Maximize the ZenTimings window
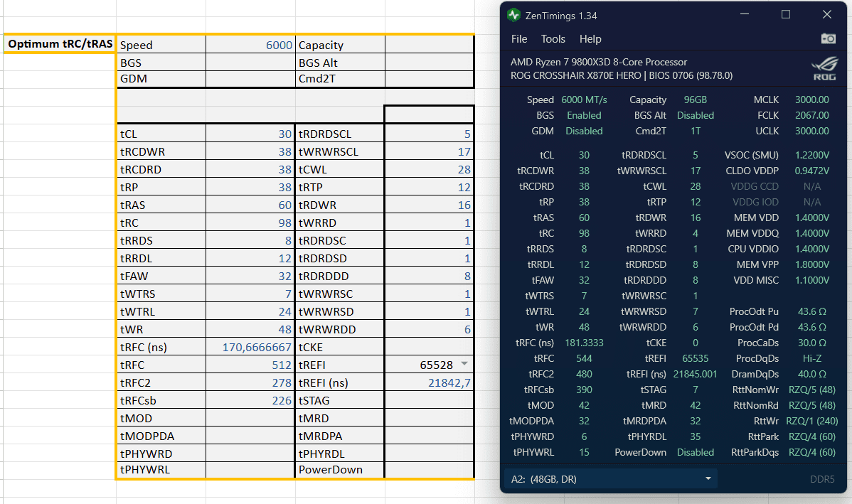 coord(786,15)
